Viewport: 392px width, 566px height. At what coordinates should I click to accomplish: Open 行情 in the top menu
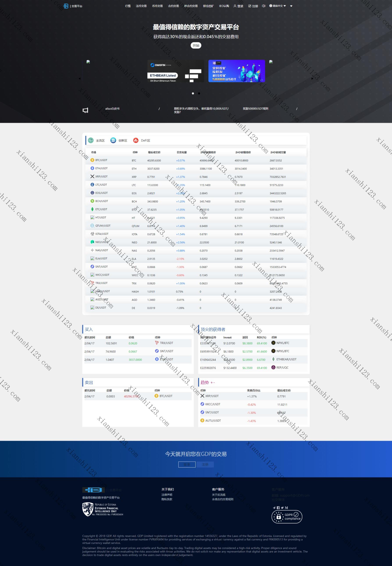coord(128,6)
